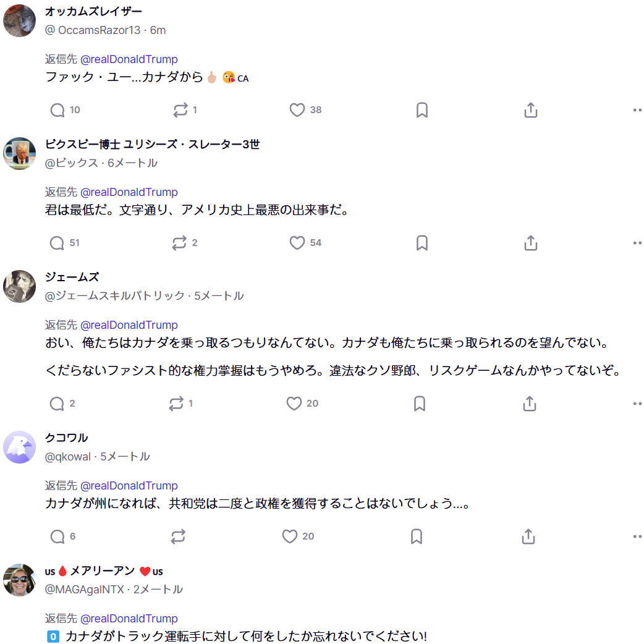Reply to クコワル's post
This screenshot has width=644, height=644.
coord(57,536)
